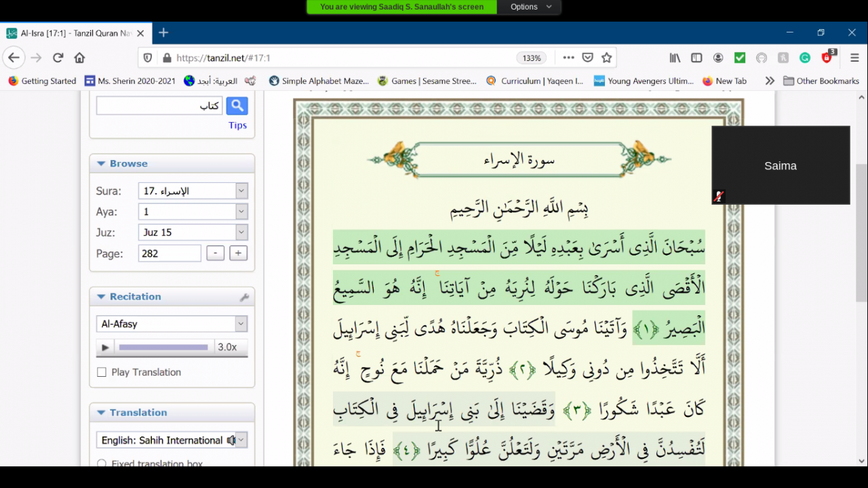The height and width of the screenshot is (488, 868).
Task: Open the Firefox library icon
Action: click(x=675, y=58)
